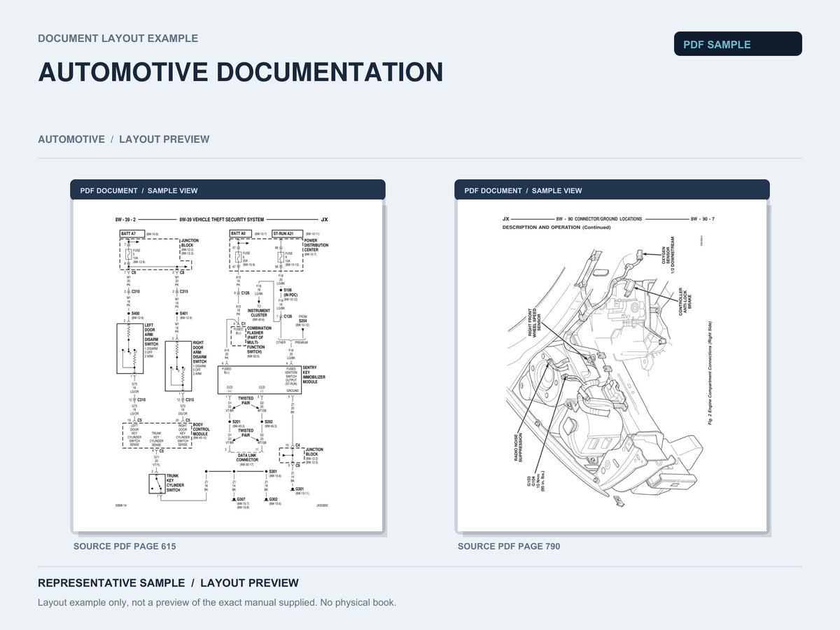Open the engine compartment illustration page thumbnail
This screenshot has height=630, width=840.
(x=612, y=366)
